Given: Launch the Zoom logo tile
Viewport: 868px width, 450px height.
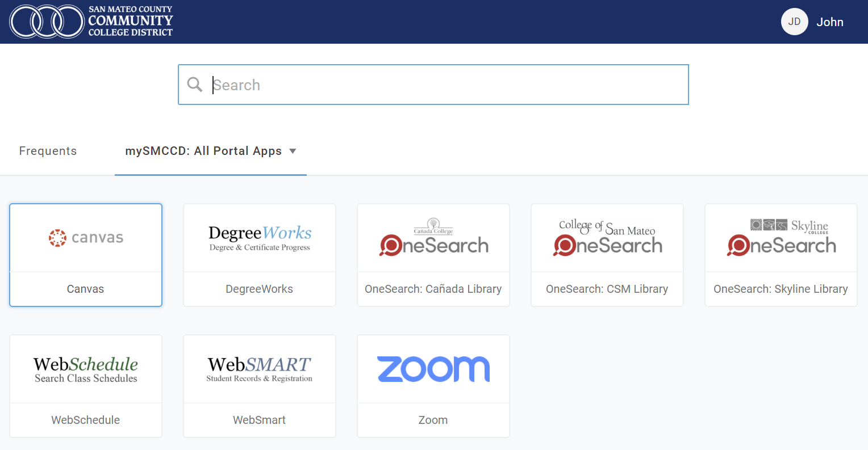Looking at the screenshot, I should [x=433, y=369].
